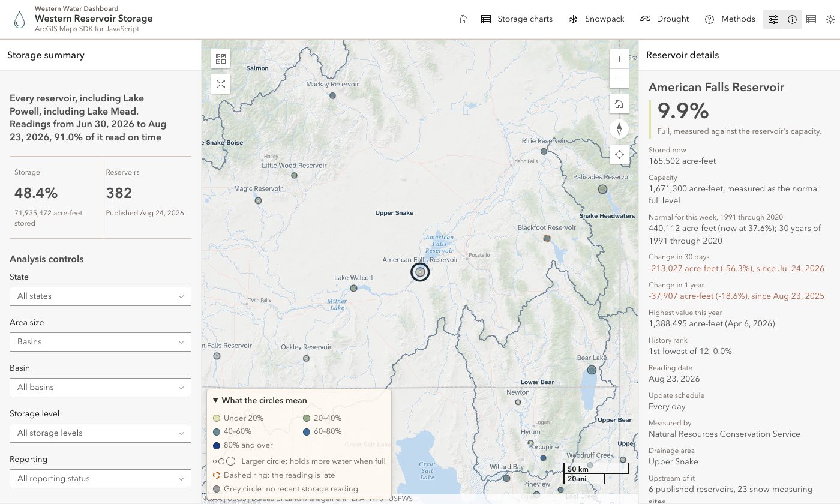840x504 pixels.
Task: Select the Salmon Falls Reservoir marker
Action: pos(217,356)
